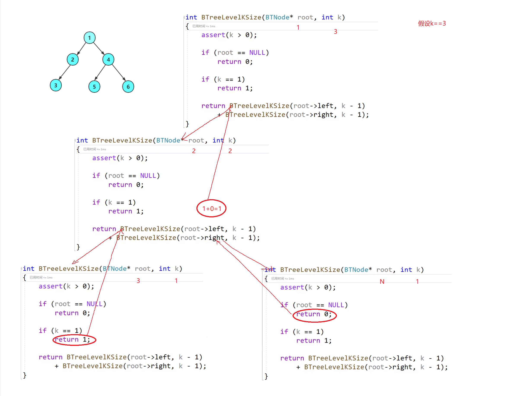This screenshot has width=532, height=396.
Task: Click the root node 1 in binary tree
Action: coord(89,38)
